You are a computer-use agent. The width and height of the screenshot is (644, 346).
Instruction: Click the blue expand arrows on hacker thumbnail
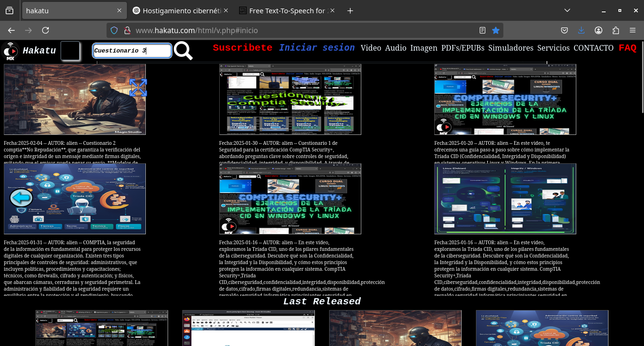tap(138, 88)
